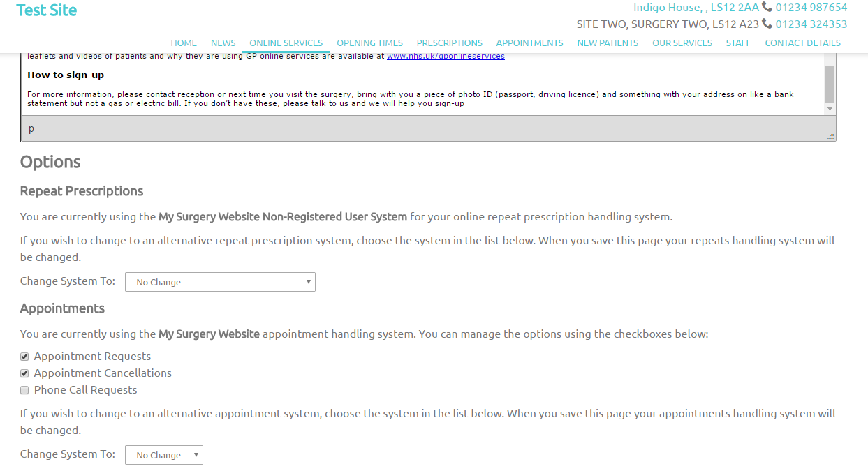
Task: Click the editor resize handle icon
Action: click(830, 136)
